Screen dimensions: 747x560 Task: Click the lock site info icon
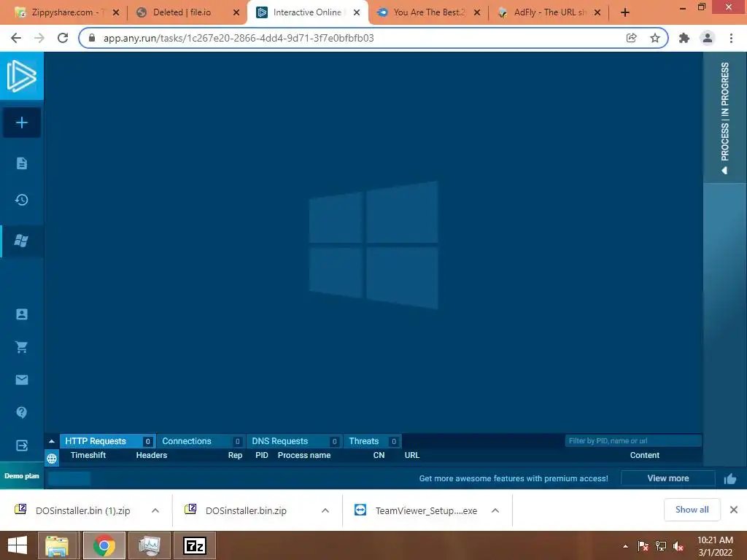(92, 38)
